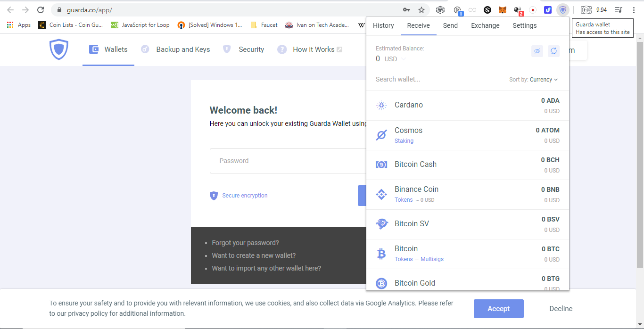Open Ivan on Tech Academy bookmark
Screen dimensions: 644x329
[317, 25]
